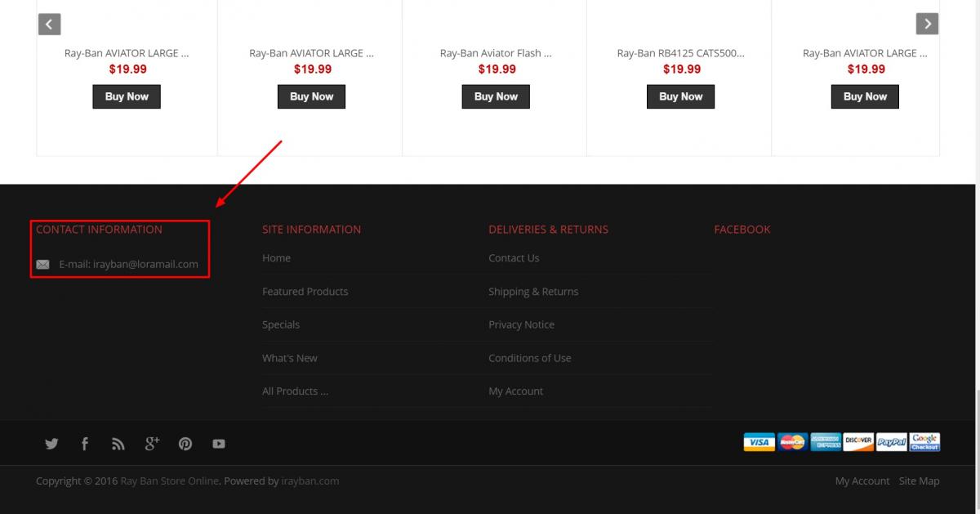
Task: Click the CONTACT INFORMATION heading
Action: pyautogui.click(x=99, y=230)
